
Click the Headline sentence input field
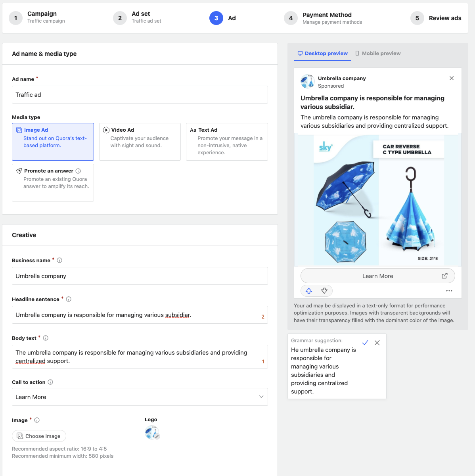(140, 315)
